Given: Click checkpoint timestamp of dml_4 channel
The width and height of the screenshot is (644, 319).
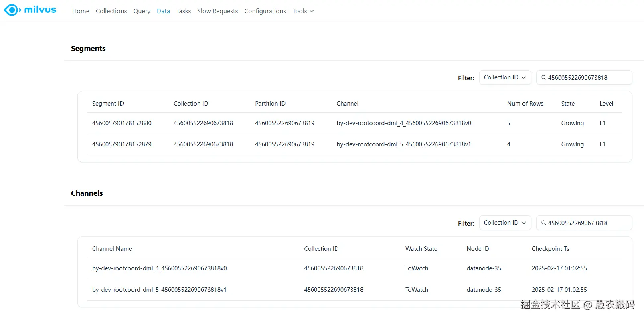Looking at the screenshot, I should tap(559, 268).
